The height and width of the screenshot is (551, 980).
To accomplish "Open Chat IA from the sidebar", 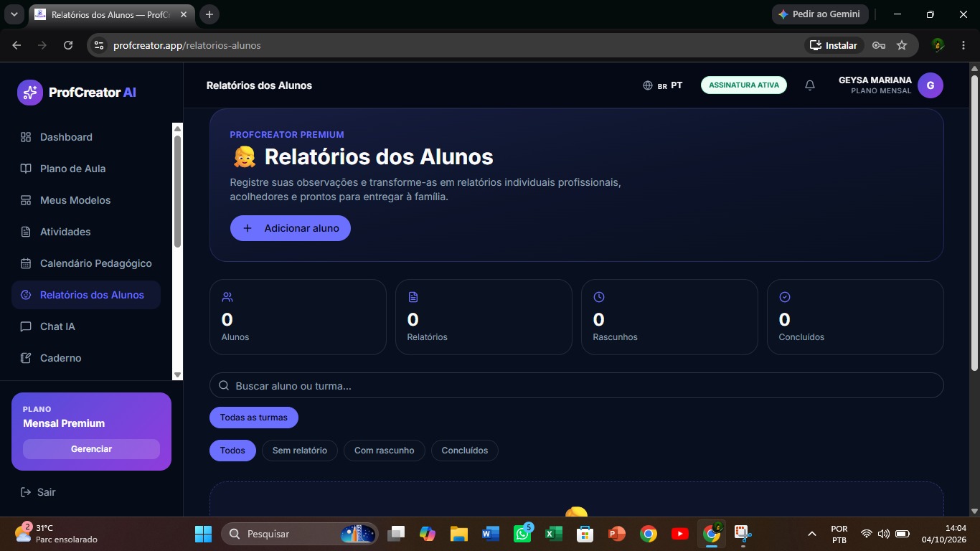I will click(86, 326).
